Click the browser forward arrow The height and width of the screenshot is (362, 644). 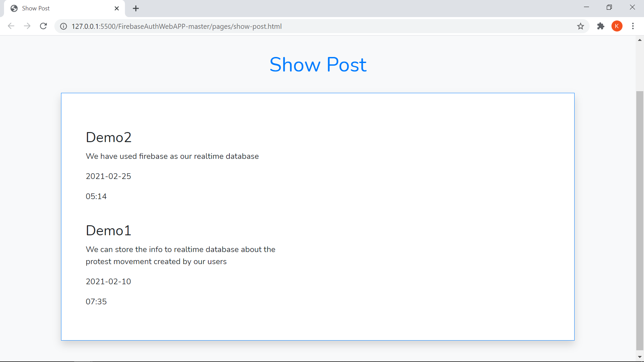[x=27, y=26]
